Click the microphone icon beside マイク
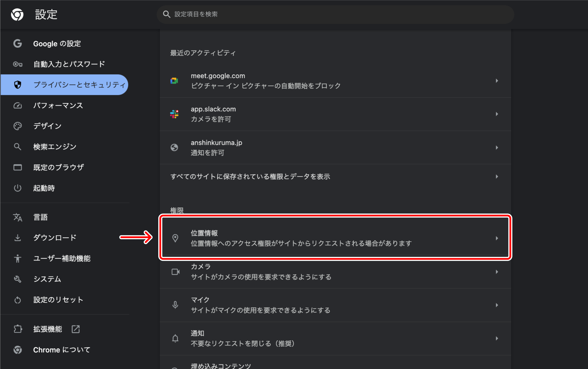Viewport: 588px width, 369px height. [175, 305]
